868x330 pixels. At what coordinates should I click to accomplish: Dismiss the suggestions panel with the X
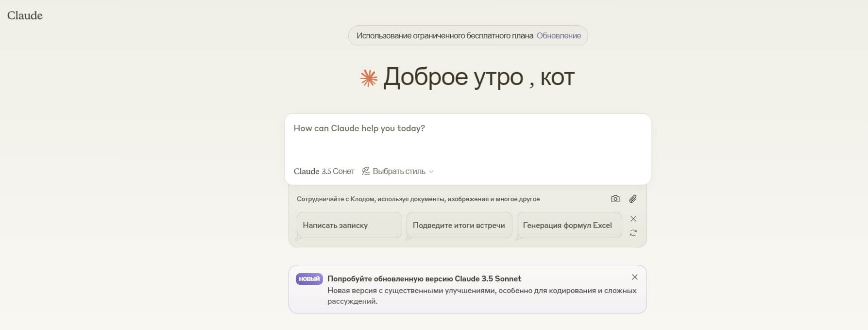point(633,219)
